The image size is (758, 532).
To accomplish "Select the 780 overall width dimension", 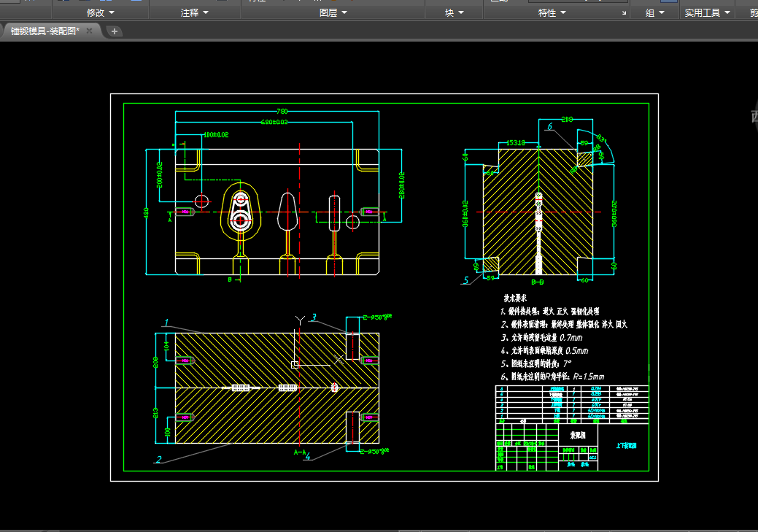I will pyautogui.click(x=282, y=111).
